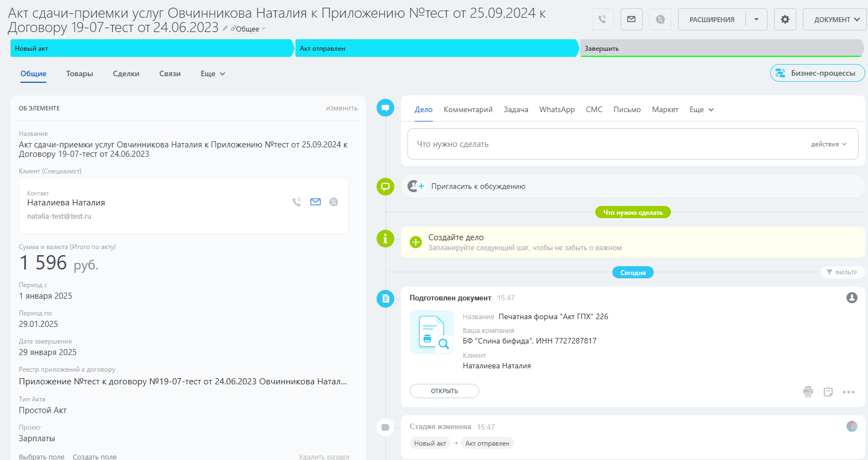Expand the Расширения dropdown arrow
Viewport: 868px width, 460px height.
coord(756,19)
